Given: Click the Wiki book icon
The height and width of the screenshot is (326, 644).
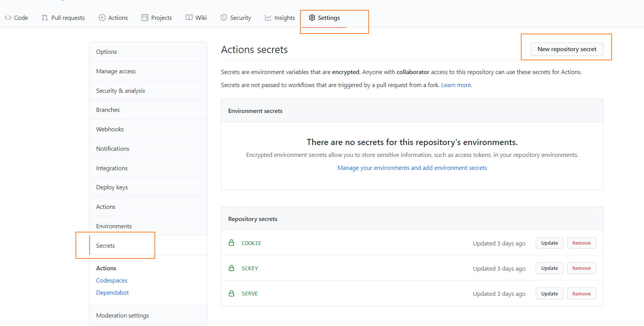Looking at the screenshot, I should [189, 18].
